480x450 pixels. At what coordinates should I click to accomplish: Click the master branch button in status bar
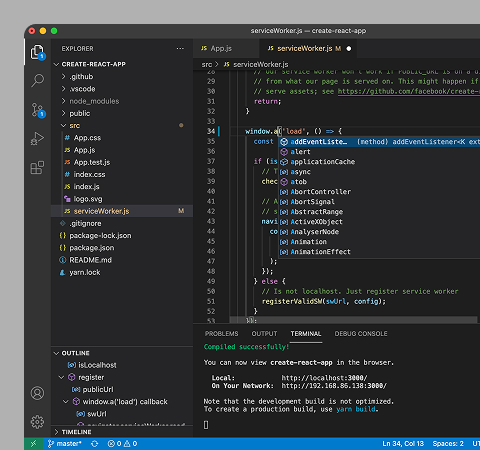click(65, 444)
